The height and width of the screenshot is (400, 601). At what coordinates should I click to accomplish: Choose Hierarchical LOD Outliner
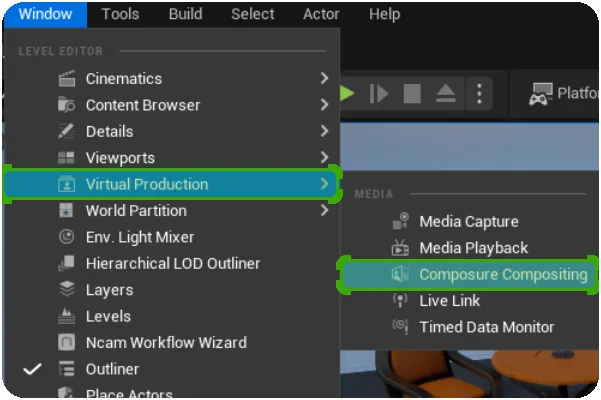click(171, 264)
